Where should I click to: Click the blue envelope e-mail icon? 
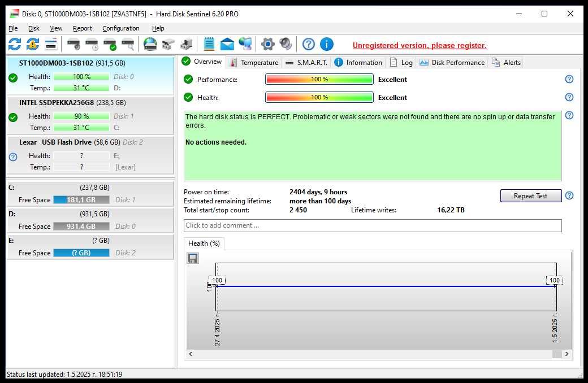pyautogui.click(x=227, y=44)
